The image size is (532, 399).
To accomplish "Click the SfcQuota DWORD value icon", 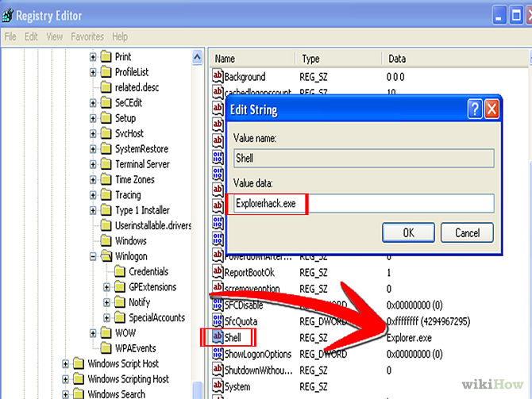I will tap(218, 320).
